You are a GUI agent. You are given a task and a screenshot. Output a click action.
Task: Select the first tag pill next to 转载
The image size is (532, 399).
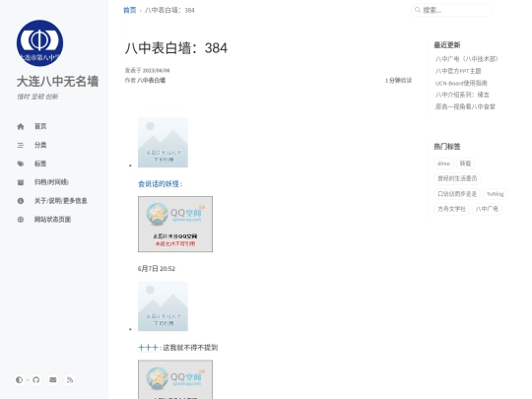(443, 164)
